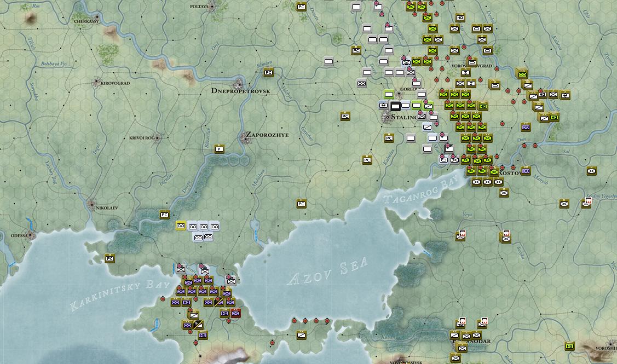The width and height of the screenshot is (617, 364).
Task: Click the green HQ near Voroshilovsk
Action: [x=569, y=346]
